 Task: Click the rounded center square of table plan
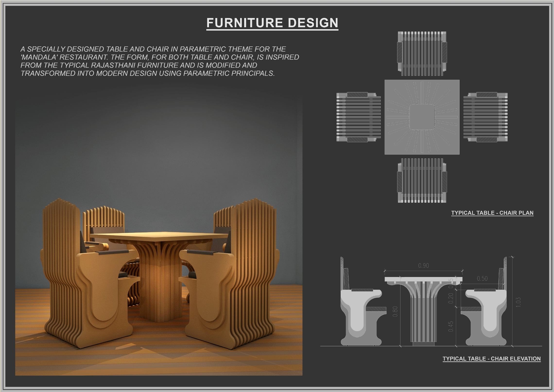click(422, 117)
